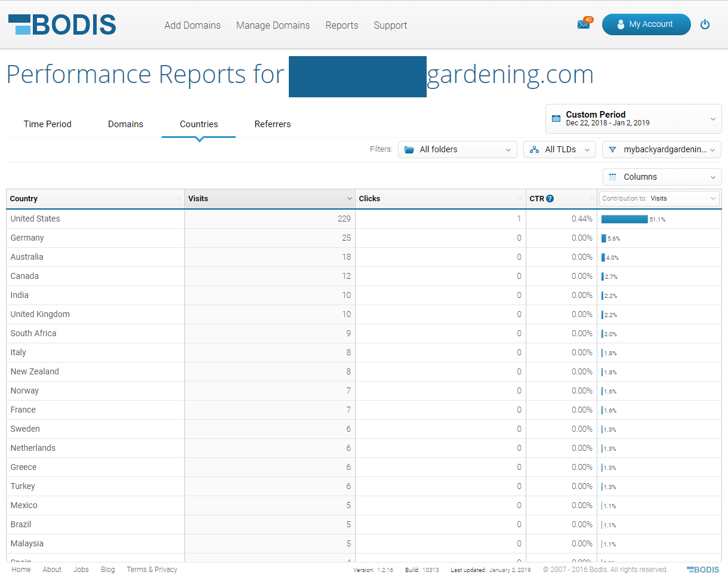The image size is (728, 578).
Task: Click the Germany 5.6% contribution bar
Action: coord(604,238)
